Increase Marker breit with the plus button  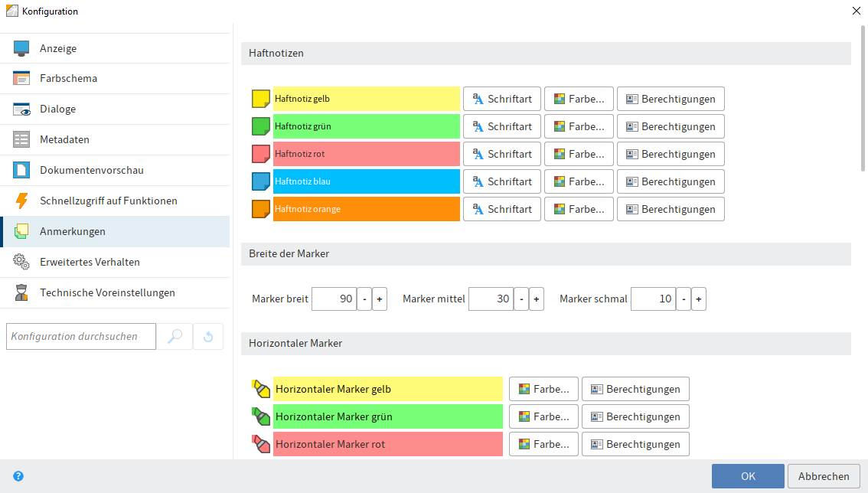pyautogui.click(x=379, y=299)
